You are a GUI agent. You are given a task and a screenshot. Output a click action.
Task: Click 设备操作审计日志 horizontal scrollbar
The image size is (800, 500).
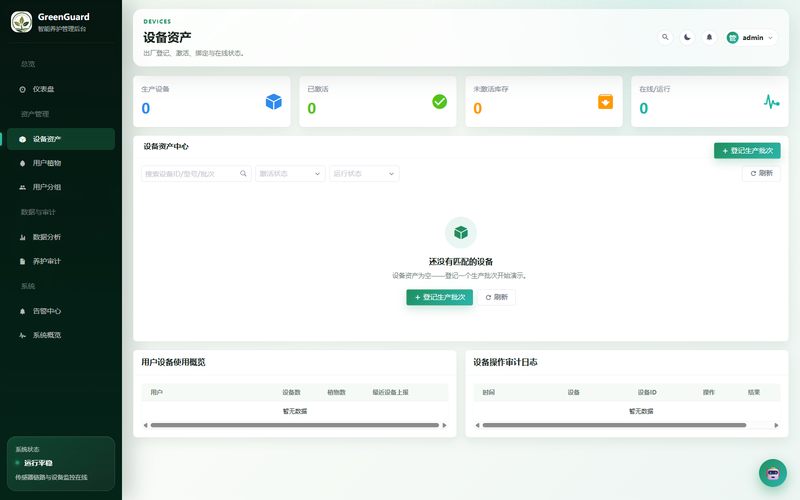pos(614,425)
